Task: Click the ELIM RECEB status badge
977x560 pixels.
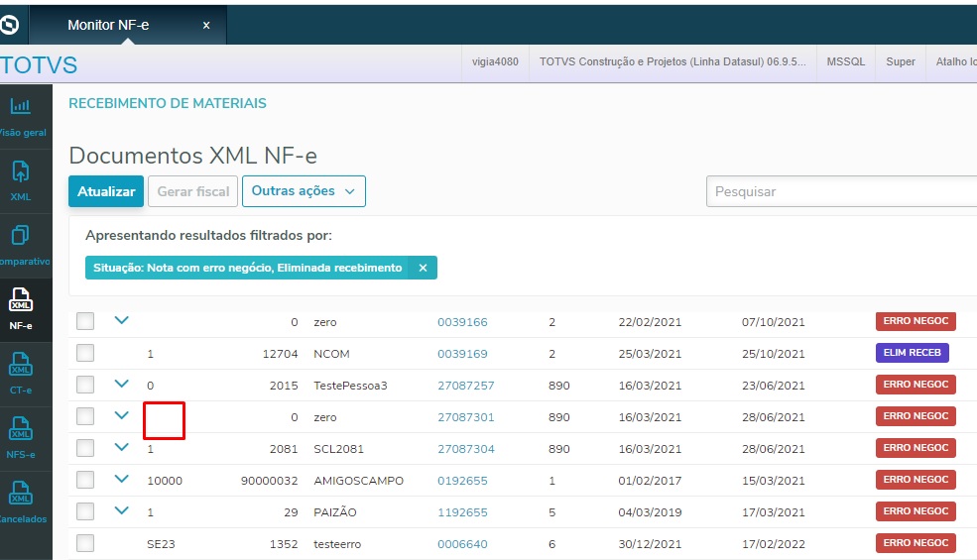Action: pyautogui.click(x=913, y=353)
